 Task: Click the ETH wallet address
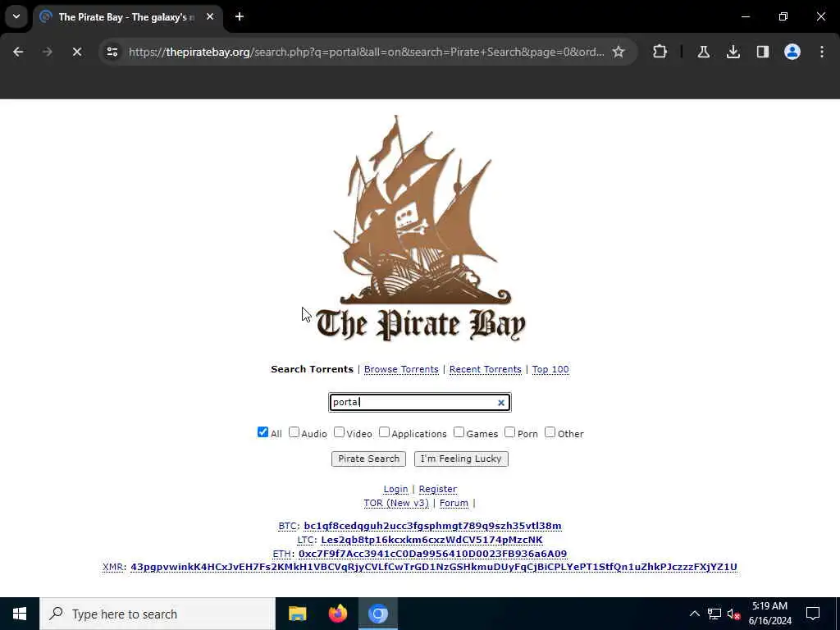[433, 554]
